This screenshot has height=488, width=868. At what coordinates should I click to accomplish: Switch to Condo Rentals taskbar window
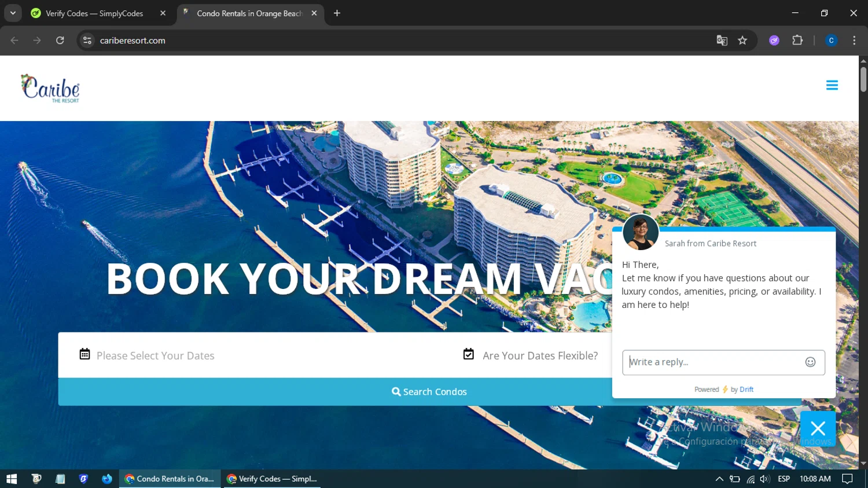pos(170,479)
